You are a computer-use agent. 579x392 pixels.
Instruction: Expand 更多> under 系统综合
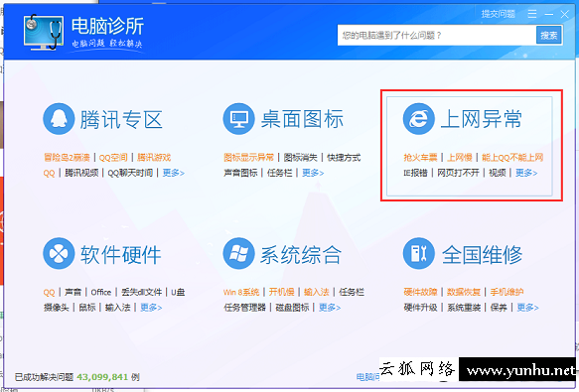pyautogui.click(x=330, y=307)
